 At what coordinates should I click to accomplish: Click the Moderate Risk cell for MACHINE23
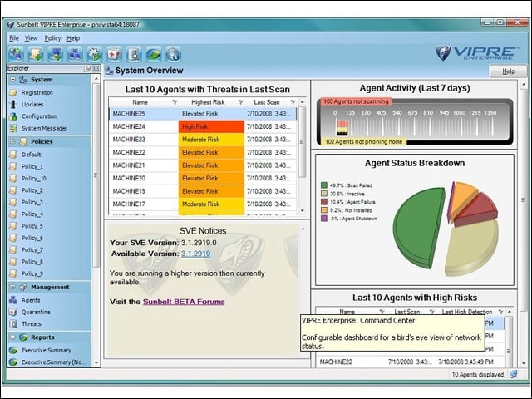tap(211, 140)
